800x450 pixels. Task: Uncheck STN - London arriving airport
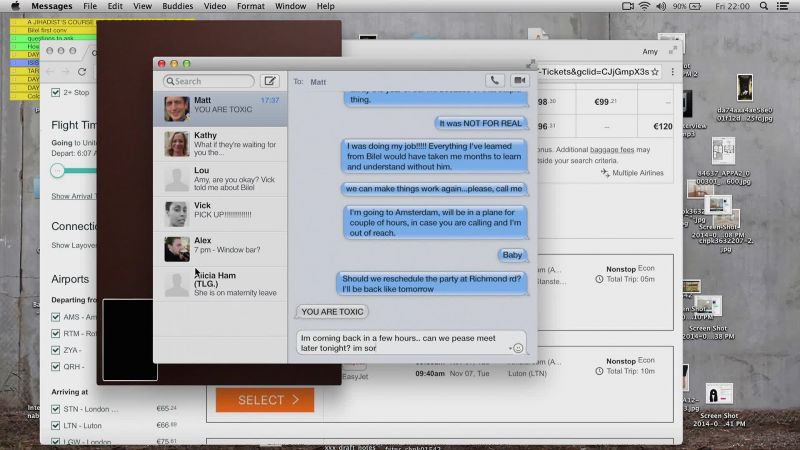56,409
